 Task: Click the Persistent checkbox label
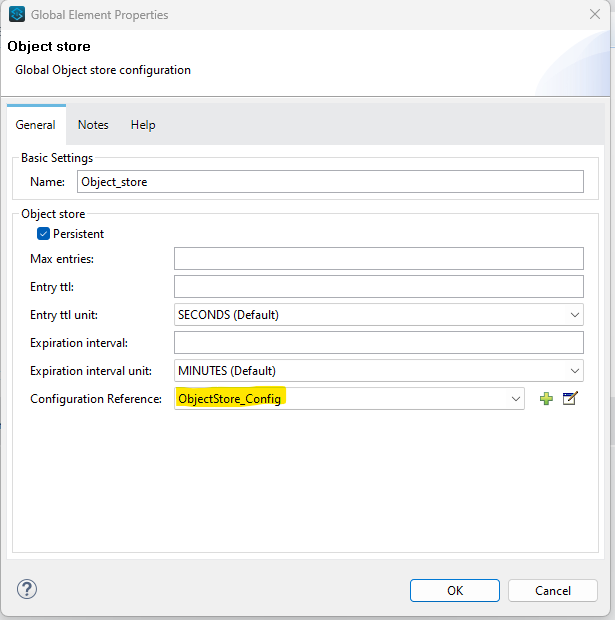[x=78, y=234]
